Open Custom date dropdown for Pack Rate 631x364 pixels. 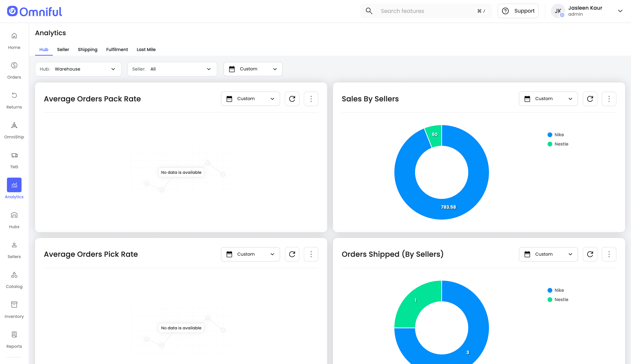pos(250,99)
